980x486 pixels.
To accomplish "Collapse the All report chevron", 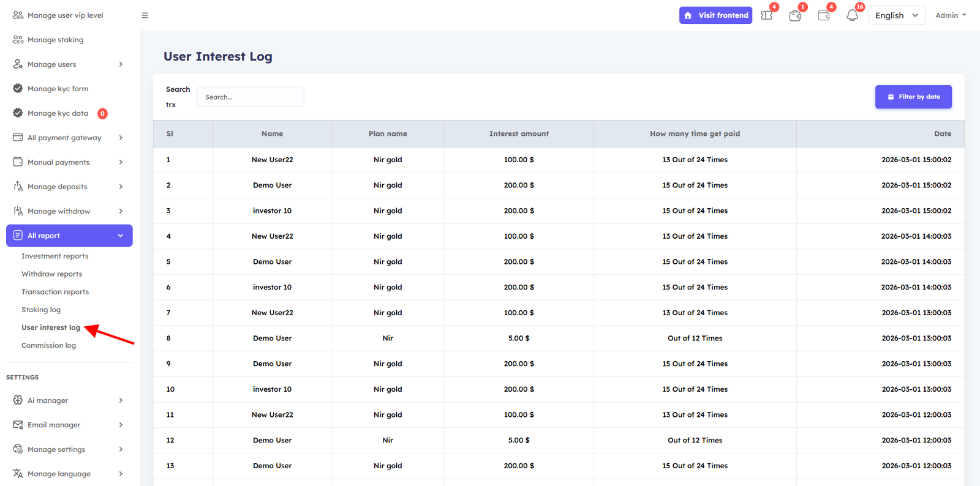I will click(x=121, y=236).
